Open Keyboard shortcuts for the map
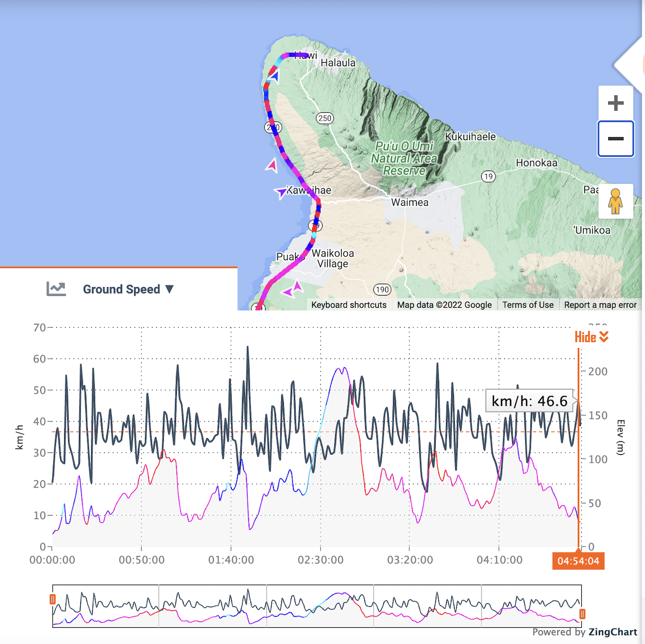 pos(348,304)
